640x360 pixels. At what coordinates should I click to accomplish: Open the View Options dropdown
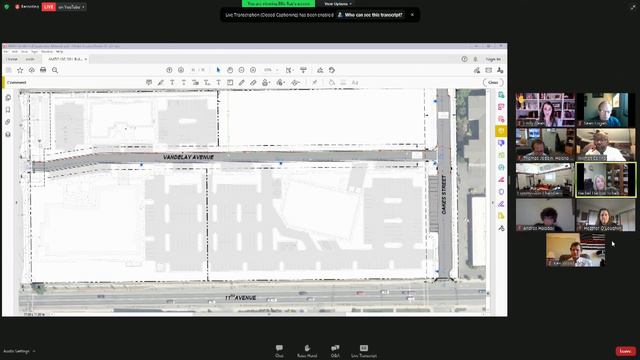[338, 4]
